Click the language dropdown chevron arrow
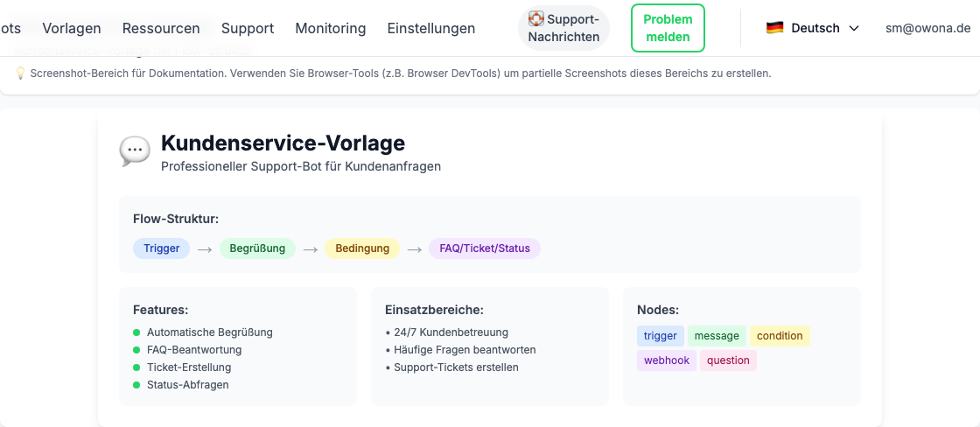Screen dimensions: 980x427 (x=854, y=28)
